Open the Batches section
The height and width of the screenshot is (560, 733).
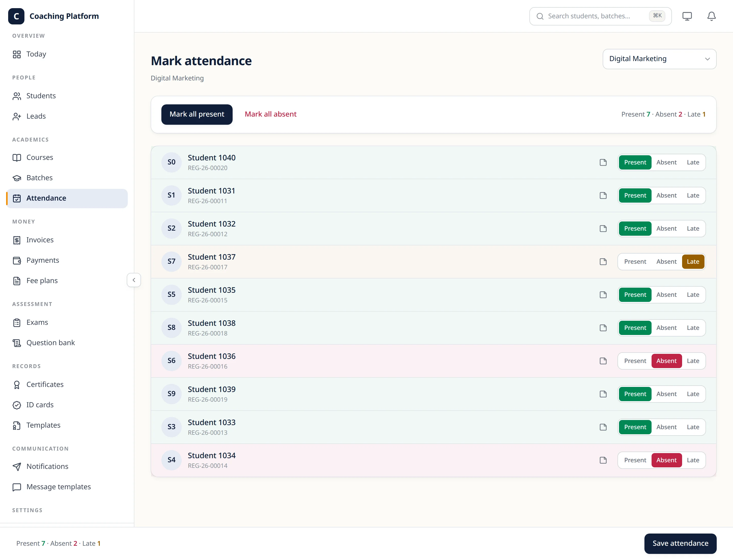[x=67, y=178]
